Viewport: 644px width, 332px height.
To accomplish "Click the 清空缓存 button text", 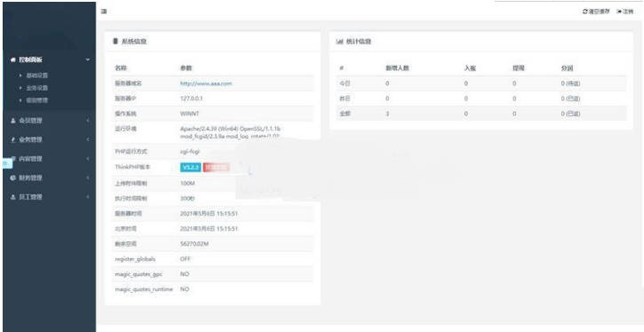I will 600,12.
